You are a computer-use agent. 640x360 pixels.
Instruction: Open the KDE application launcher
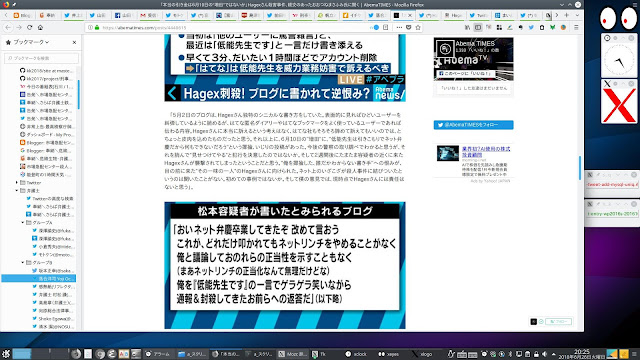tap(6, 353)
